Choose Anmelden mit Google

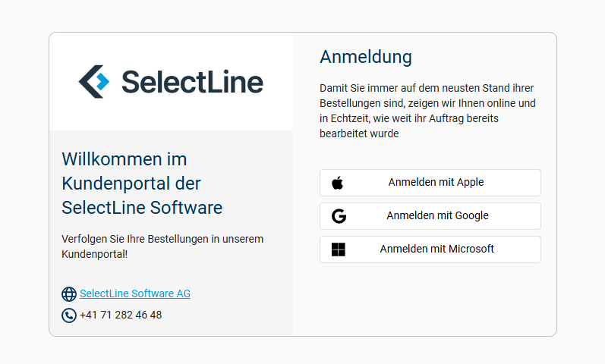coord(436,216)
